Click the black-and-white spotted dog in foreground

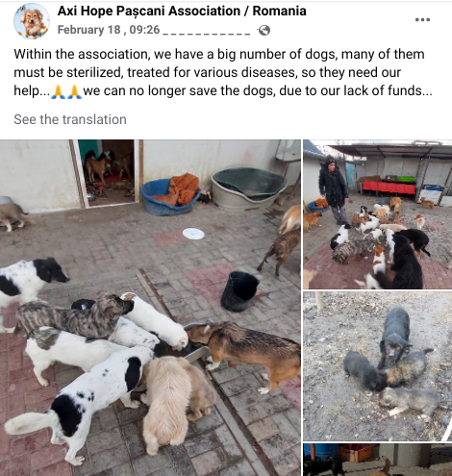80,400
